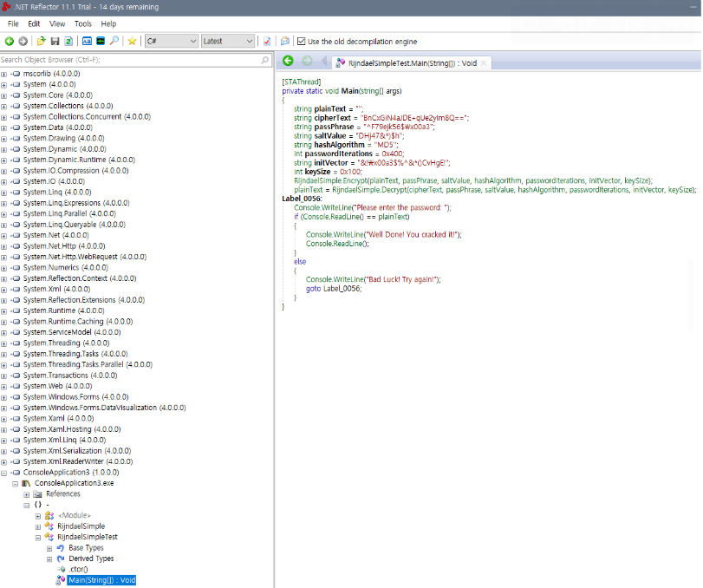Image resolution: width=703 pixels, height=588 pixels.
Task: Select System.Net.Http (4.0.0.0) assembly
Action: (x=64, y=246)
